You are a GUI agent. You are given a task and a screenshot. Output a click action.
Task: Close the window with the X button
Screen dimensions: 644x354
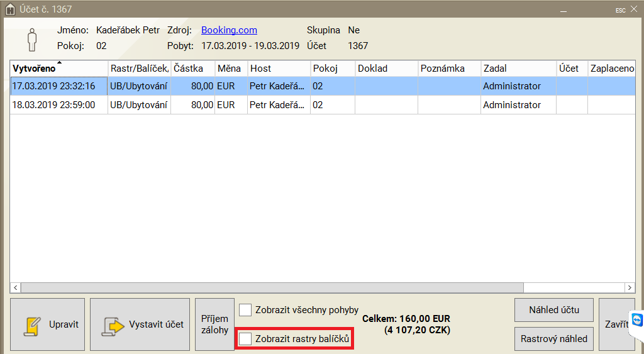point(635,9)
